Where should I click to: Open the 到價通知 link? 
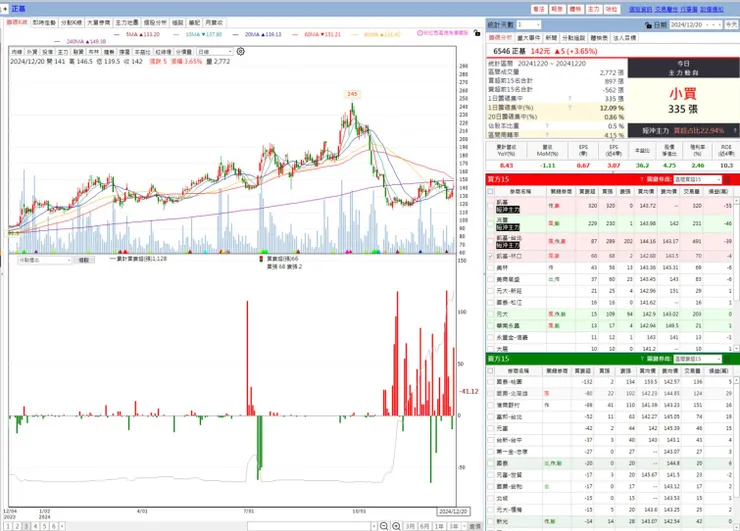tap(711, 9)
